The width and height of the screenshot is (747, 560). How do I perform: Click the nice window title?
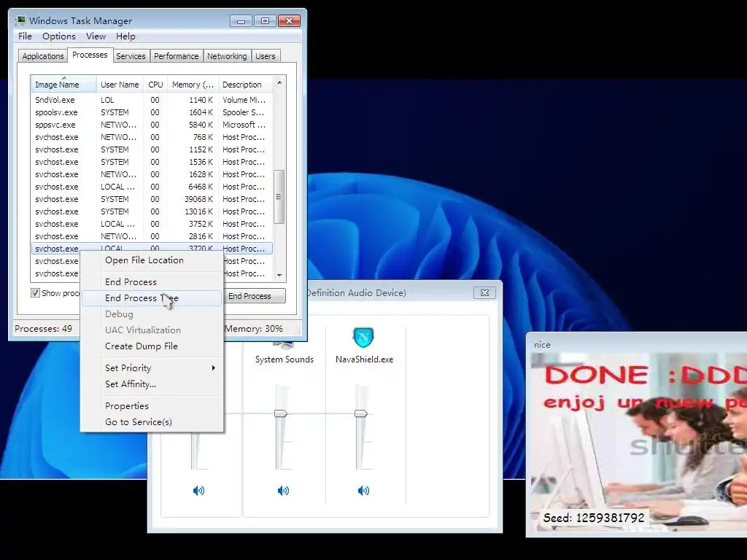point(542,345)
